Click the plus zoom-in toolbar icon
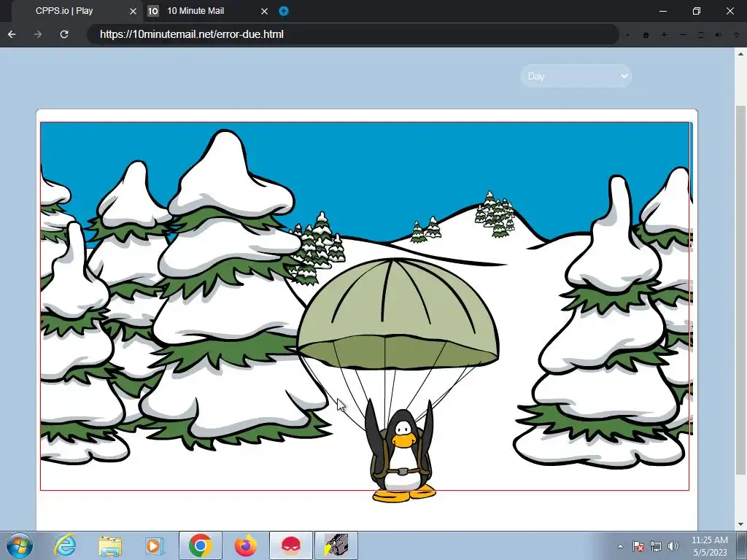The image size is (747, 560). pyautogui.click(x=664, y=35)
